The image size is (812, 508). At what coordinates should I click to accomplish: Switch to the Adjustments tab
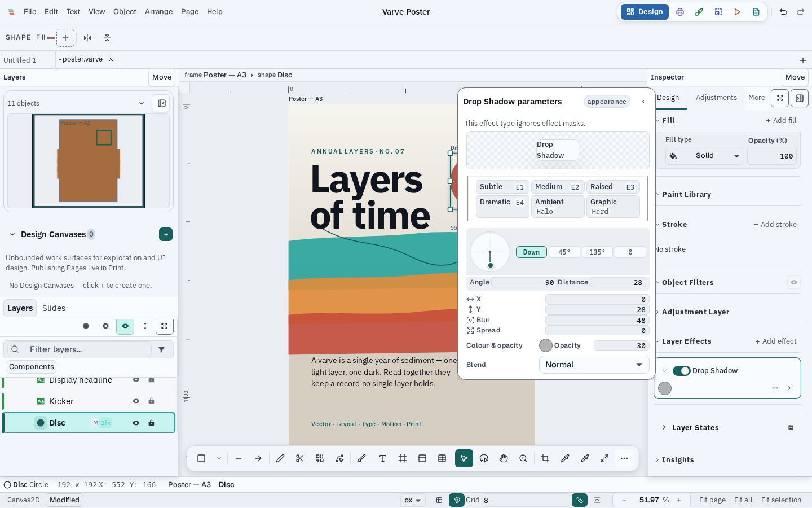coord(716,98)
